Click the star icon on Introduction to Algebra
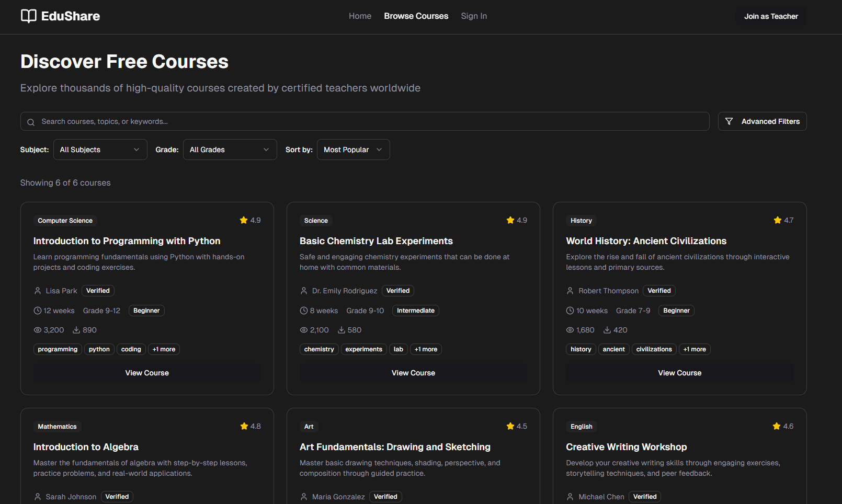842x504 pixels. click(244, 426)
